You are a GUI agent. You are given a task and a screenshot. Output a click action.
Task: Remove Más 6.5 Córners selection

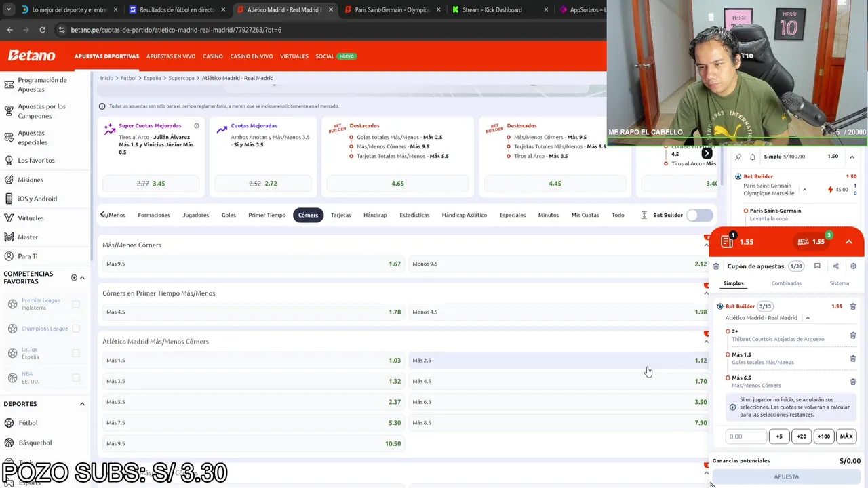coord(853,382)
